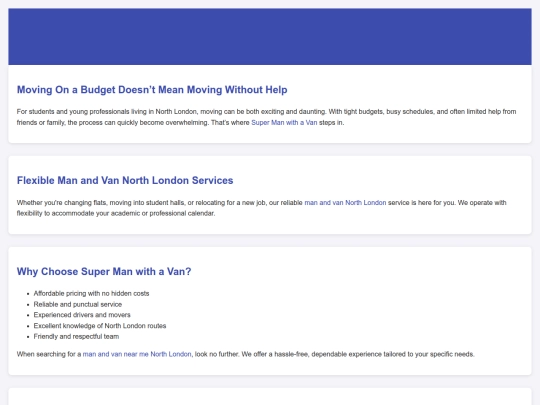The width and height of the screenshot is (540, 405).
Task: Click the words steps in after the Van link
Action: (x=331, y=123)
